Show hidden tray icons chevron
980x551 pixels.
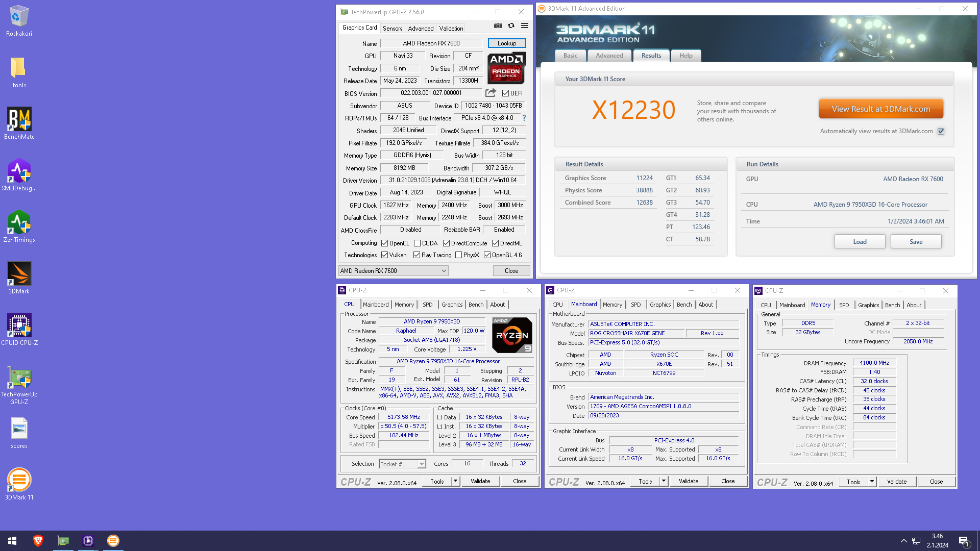tap(903, 541)
